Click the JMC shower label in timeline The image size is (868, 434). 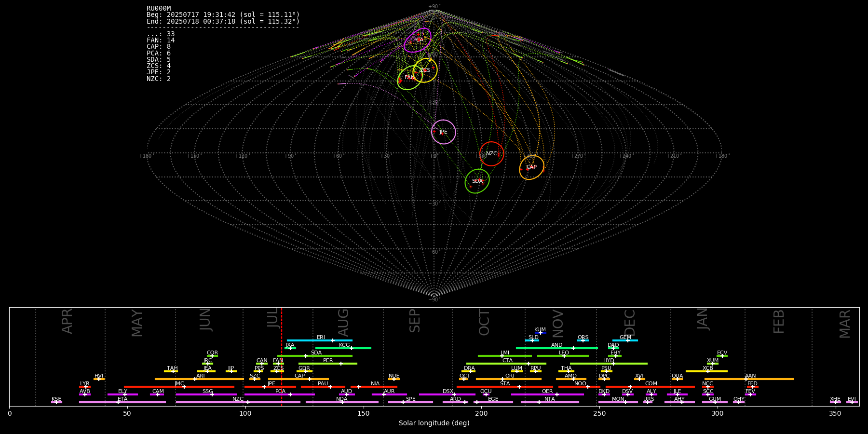(179, 384)
